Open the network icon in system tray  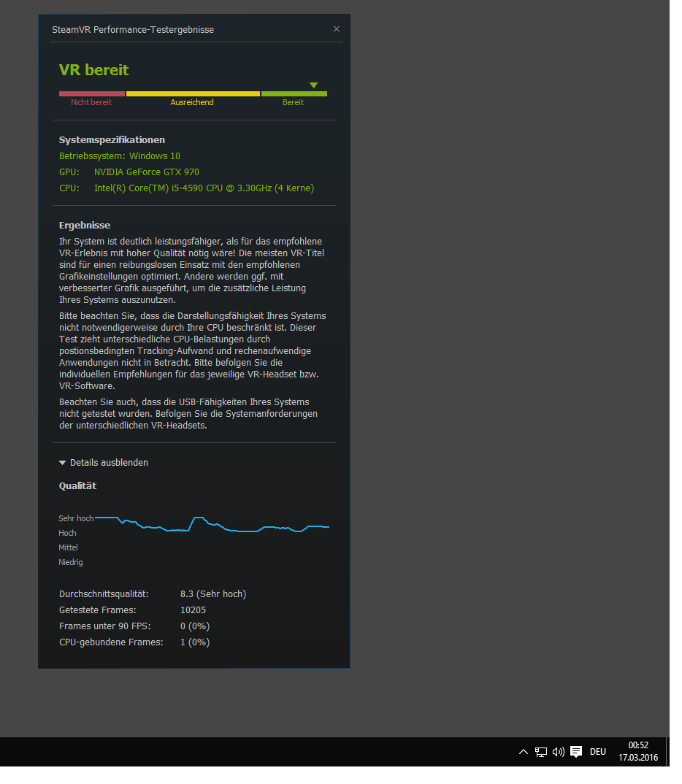tap(541, 751)
